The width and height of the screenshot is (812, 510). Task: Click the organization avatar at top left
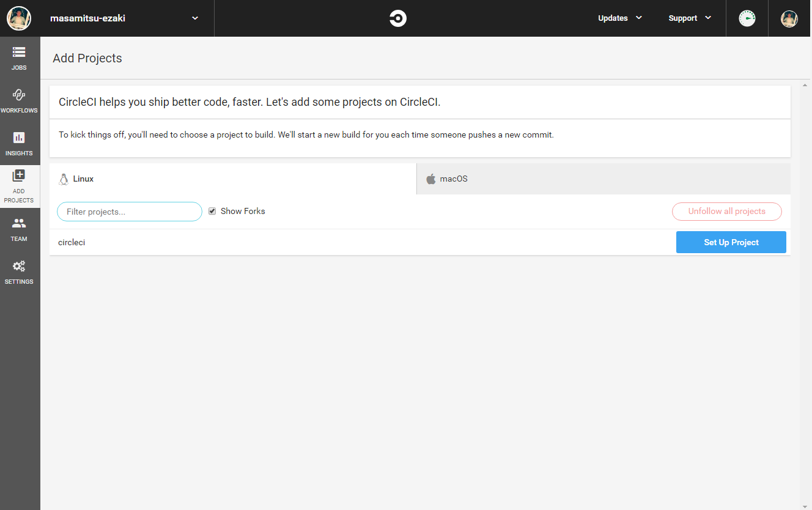pyautogui.click(x=19, y=18)
